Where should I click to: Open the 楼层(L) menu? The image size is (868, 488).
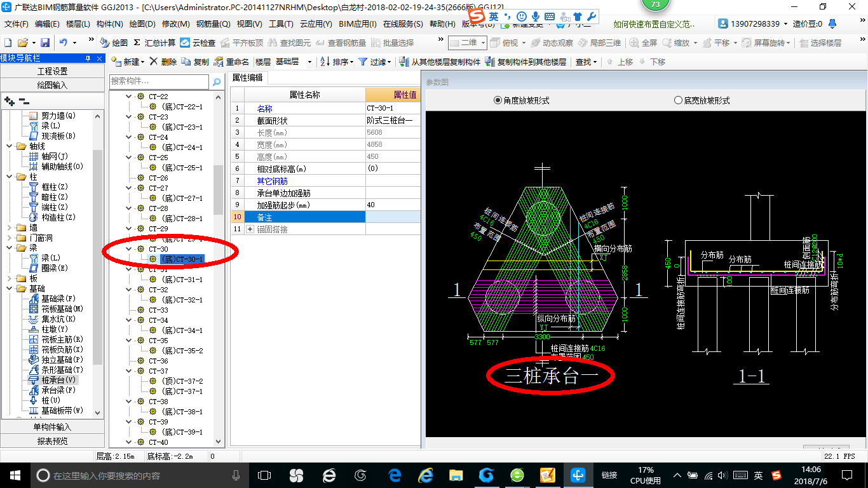(78, 24)
